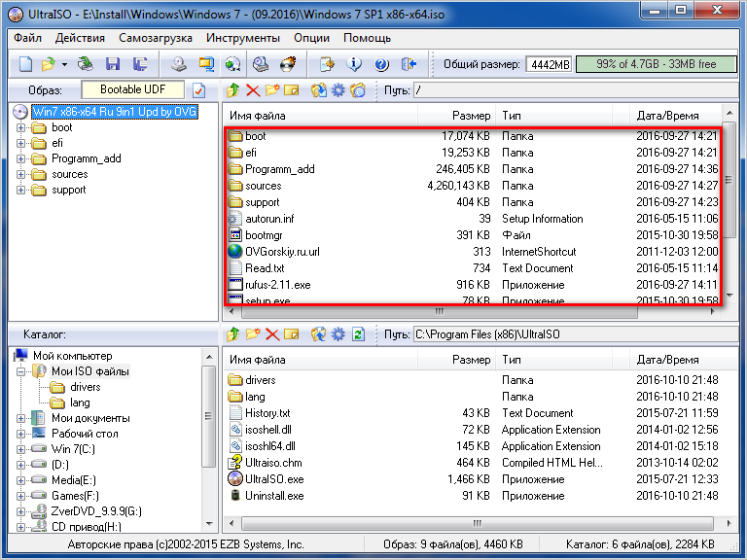Expand the Мои документы node
The height and width of the screenshot is (560, 747).
pyautogui.click(x=20, y=419)
